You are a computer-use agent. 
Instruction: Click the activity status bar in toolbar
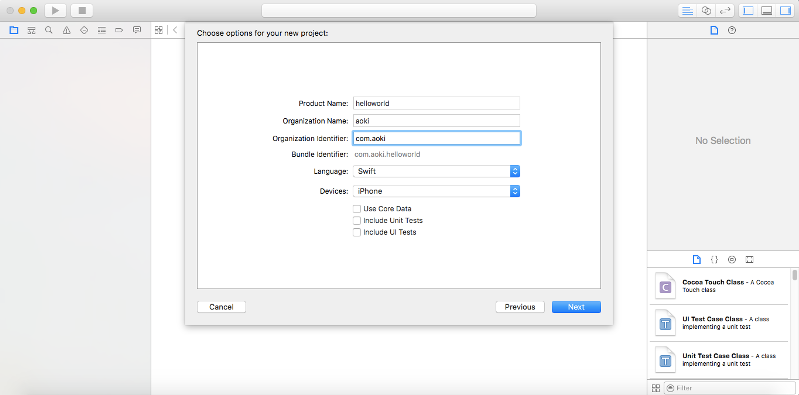(x=399, y=10)
